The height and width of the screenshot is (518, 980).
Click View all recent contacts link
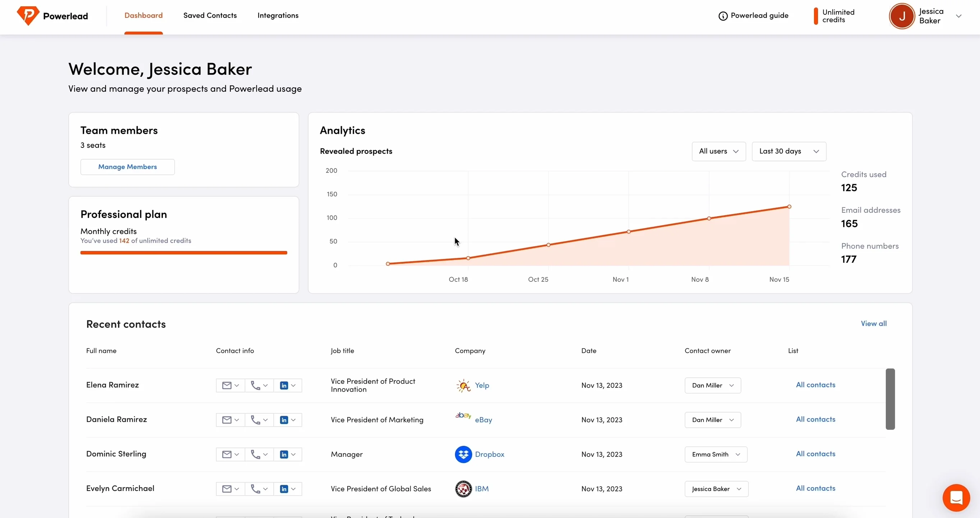(874, 323)
